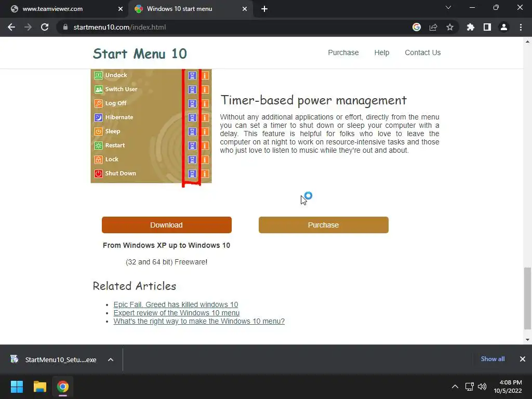The image size is (532, 399).
Task: Reload the page with the refresh icon
Action: [45, 27]
